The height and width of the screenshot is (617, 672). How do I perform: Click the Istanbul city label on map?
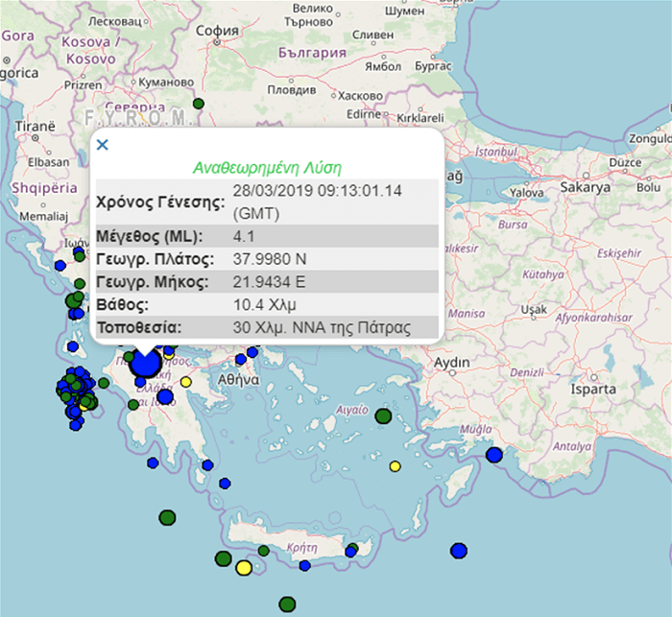pos(496,152)
